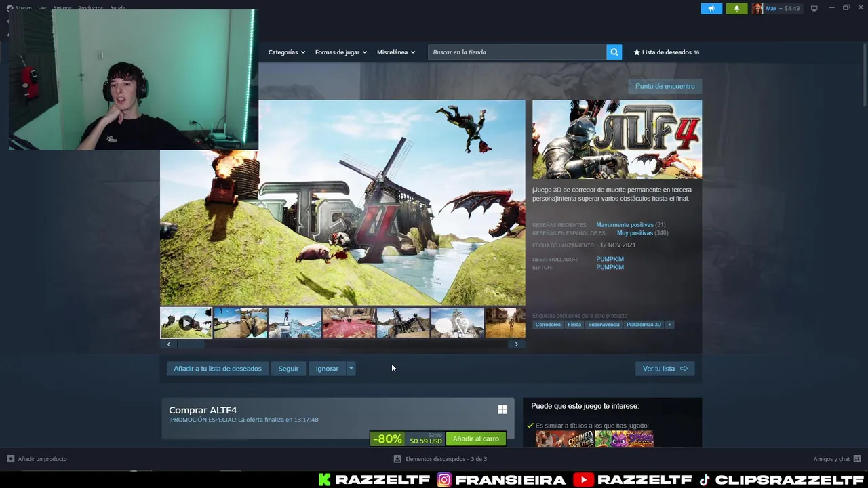Click Añadir a tu lista de deseados
The height and width of the screenshot is (488, 868).
(217, 369)
